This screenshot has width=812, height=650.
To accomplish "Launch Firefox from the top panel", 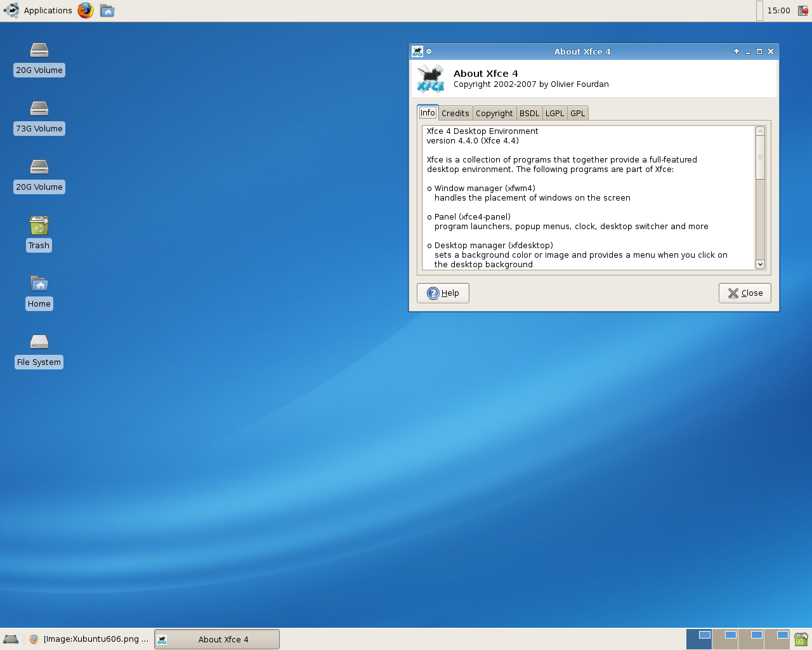I will click(x=86, y=11).
